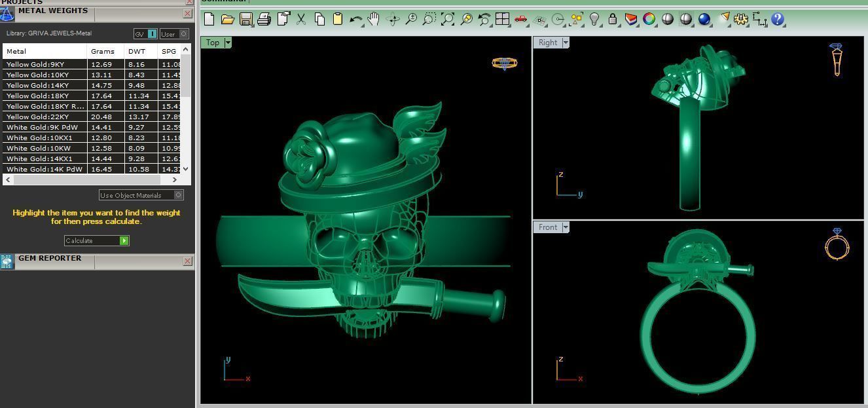Undo the last action with the arrow icon
Screen dimensions: 868x408
coord(356,19)
